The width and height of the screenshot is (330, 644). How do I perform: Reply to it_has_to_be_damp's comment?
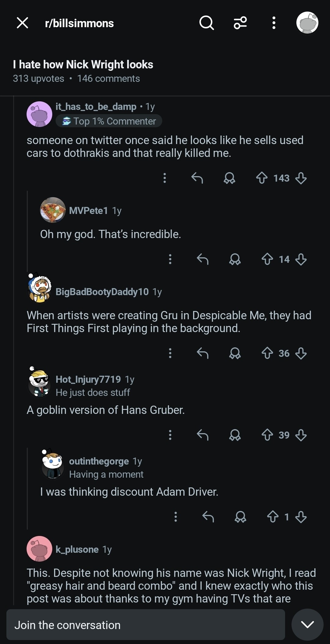197,178
